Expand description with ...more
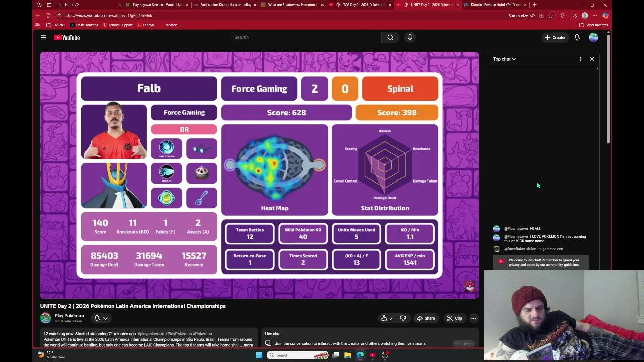 tap(246, 345)
